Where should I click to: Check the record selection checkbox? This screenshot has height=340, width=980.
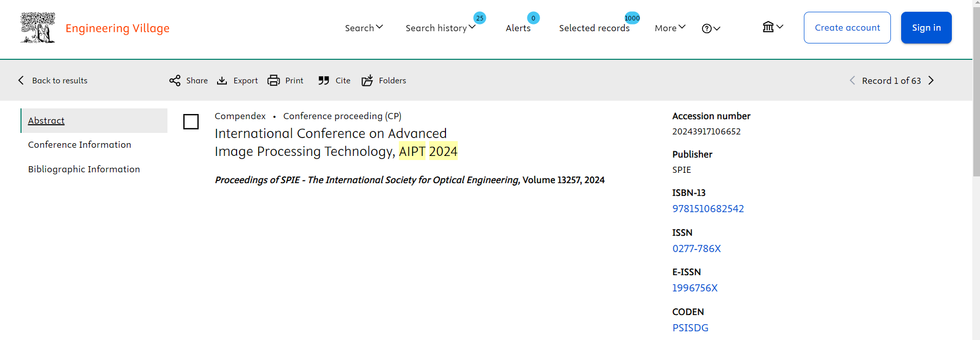coord(191,122)
